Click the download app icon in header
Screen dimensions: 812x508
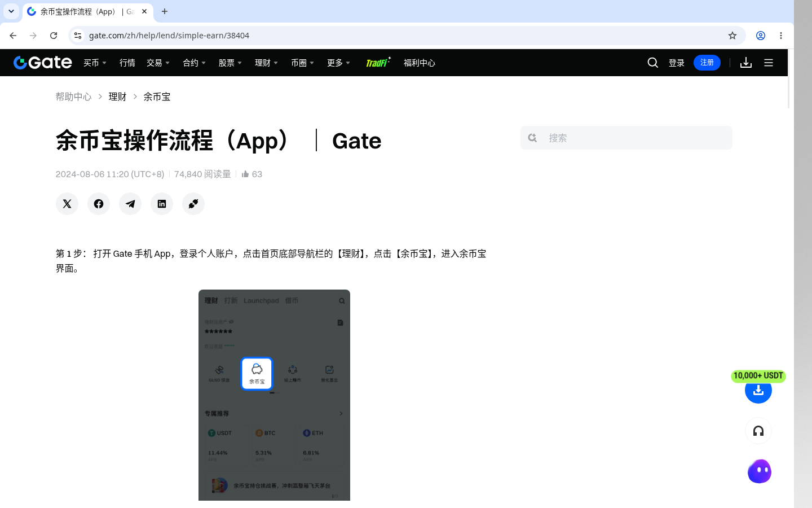click(x=746, y=63)
